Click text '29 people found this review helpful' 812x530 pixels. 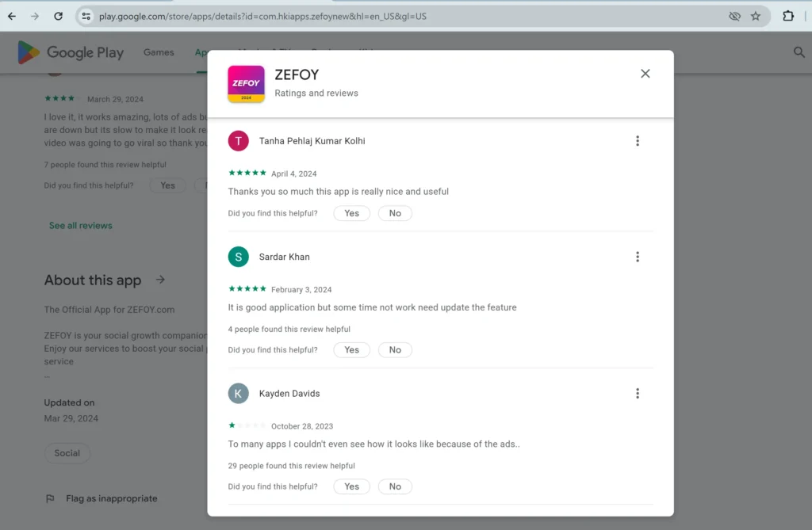tap(292, 466)
